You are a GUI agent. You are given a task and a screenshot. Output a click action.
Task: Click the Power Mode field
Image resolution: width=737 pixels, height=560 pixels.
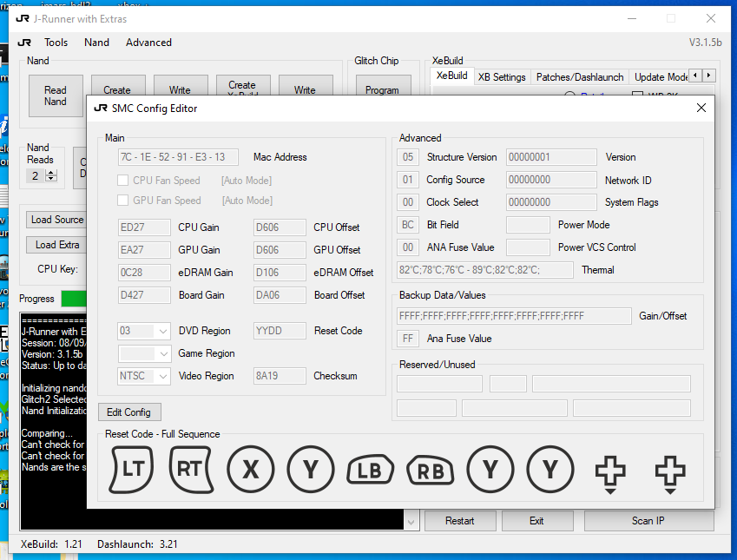528,225
